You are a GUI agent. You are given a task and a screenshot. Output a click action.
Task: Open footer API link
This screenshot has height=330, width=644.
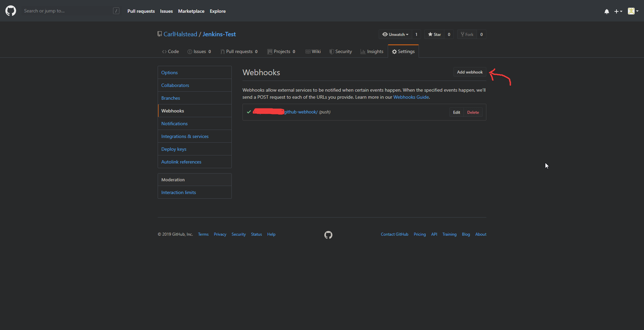434,234
